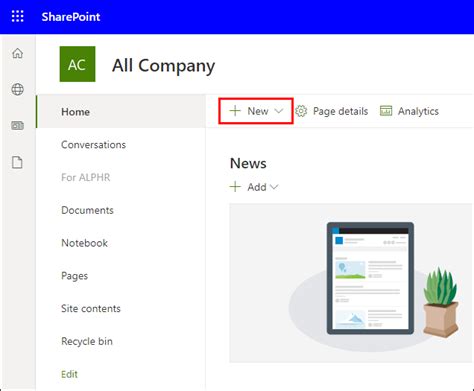Screen dimensions: 474x391
Task: Expand the New dropdown chevron
Action: [279, 111]
